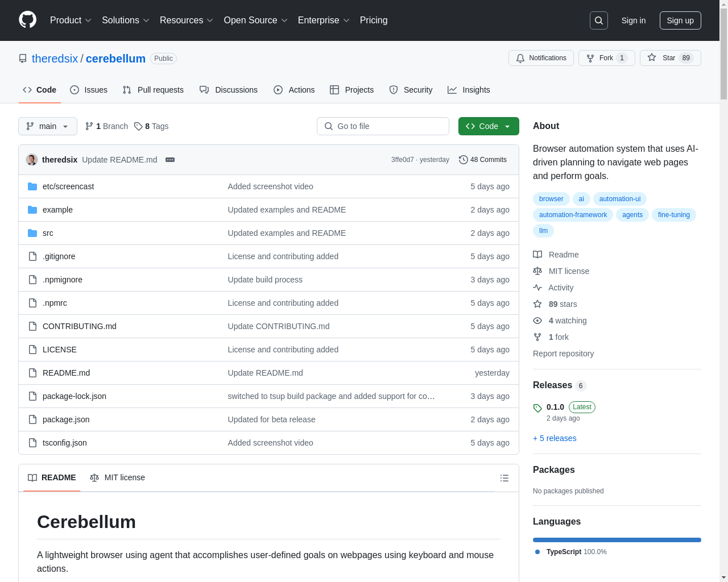This screenshot has width=728, height=582.
Task: Open the main branch selector dropdown
Action: coord(48,126)
